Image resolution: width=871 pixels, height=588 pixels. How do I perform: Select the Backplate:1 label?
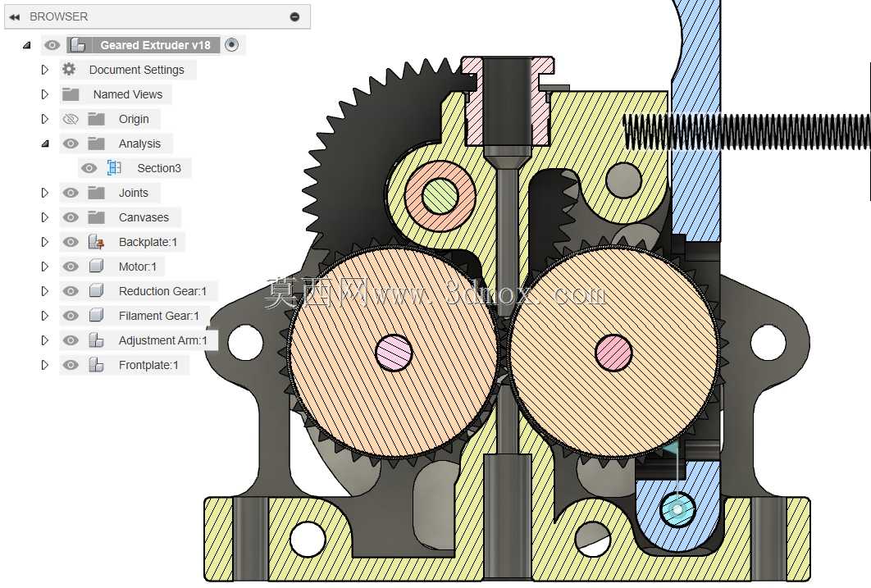coord(148,242)
